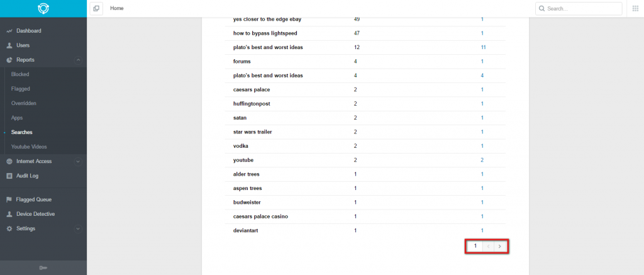Viewport: 644px width, 275px height.
Task: Click the Dashboard icon in sidebar
Action: click(9, 31)
